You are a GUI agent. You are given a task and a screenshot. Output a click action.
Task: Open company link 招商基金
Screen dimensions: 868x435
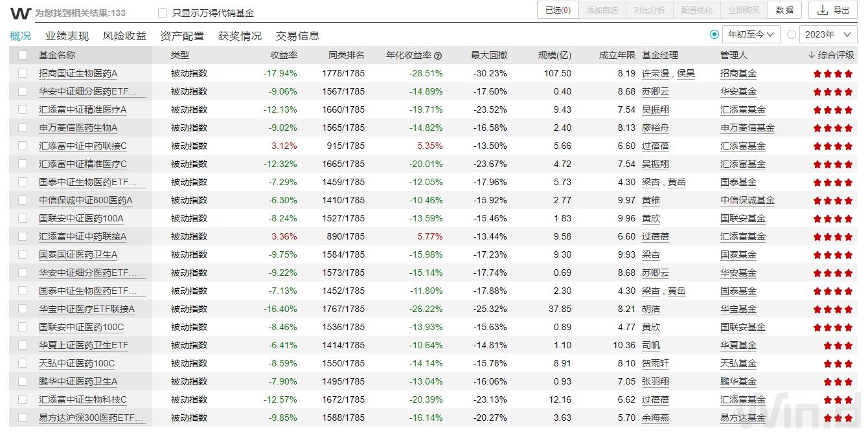tap(738, 74)
